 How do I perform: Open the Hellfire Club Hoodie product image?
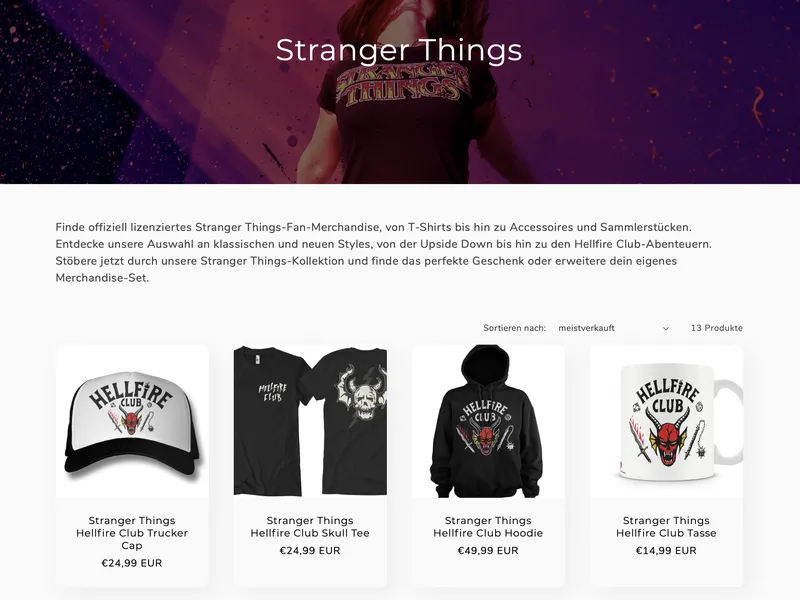click(488, 421)
